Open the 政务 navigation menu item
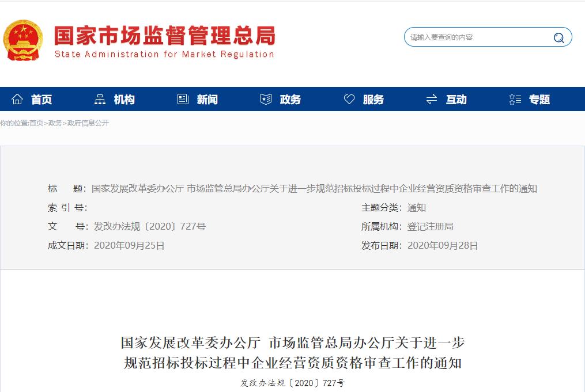 290,100
